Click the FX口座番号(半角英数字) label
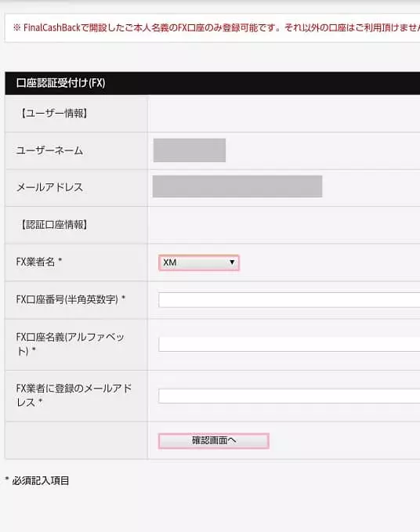 pos(71,299)
